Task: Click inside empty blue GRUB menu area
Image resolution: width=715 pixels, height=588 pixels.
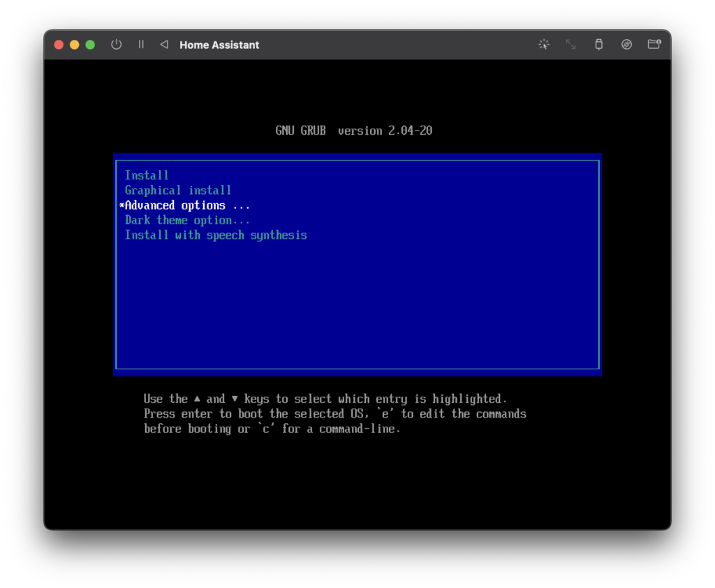Action: coord(356,307)
